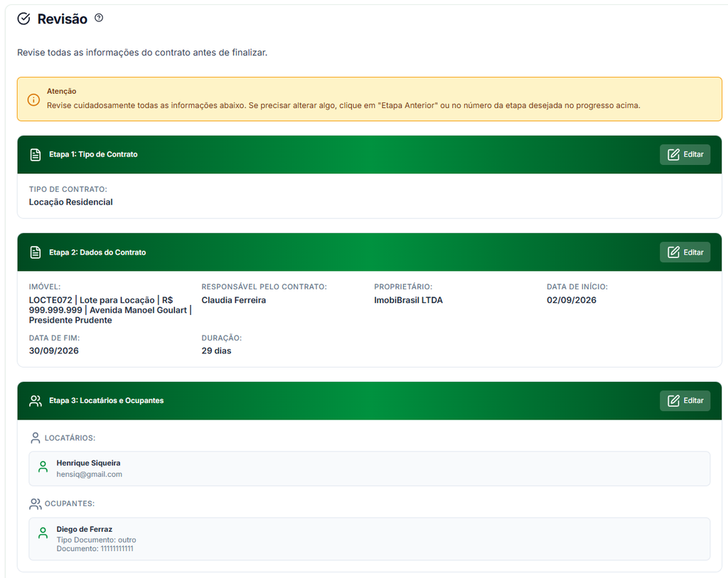Click the Revisão checkmark circle icon
Viewport: 728px width, 578px height.
(23, 18)
